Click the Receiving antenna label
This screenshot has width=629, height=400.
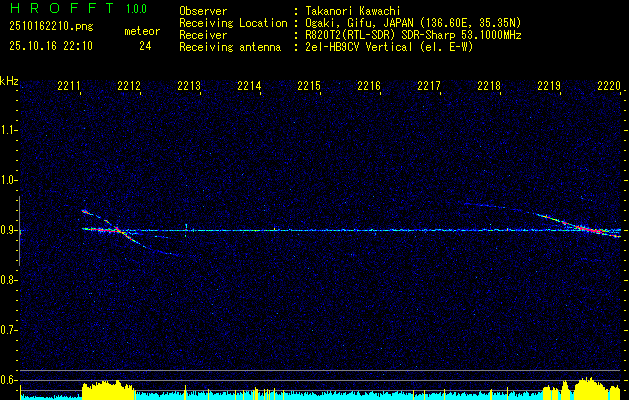tap(230, 47)
